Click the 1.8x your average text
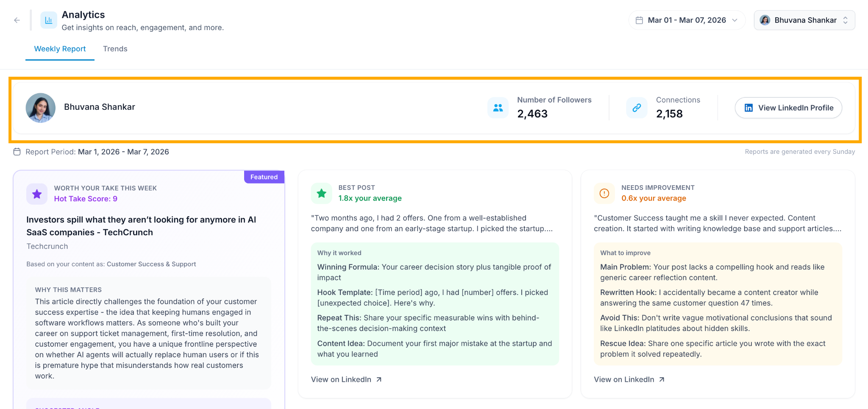The width and height of the screenshot is (868, 409). click(x=370, y=198)
